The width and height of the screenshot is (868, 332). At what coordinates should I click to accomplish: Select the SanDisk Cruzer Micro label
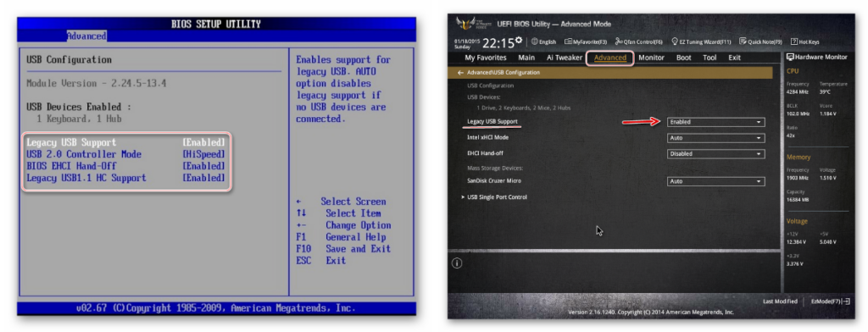point(494,181)
